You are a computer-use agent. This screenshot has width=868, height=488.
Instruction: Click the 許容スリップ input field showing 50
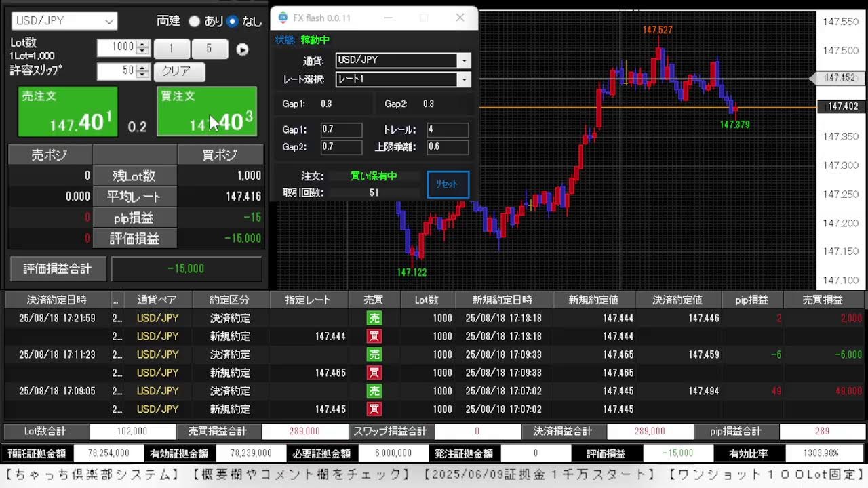coord(117,71)
